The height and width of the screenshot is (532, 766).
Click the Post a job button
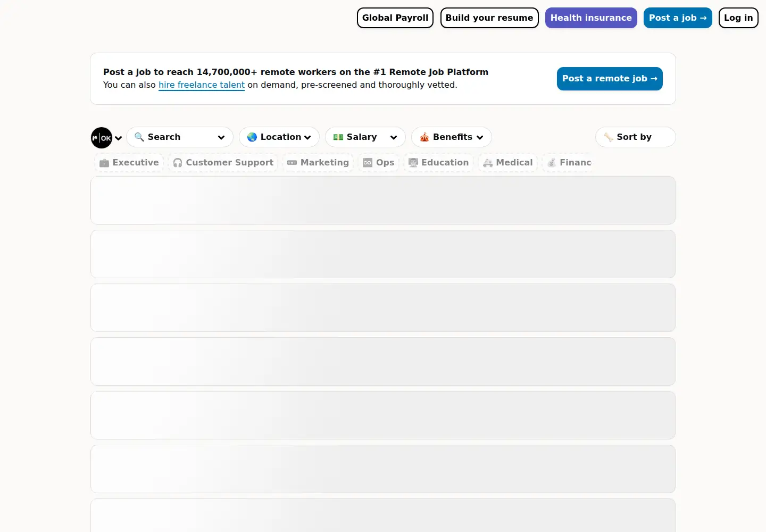pos(678,18)
